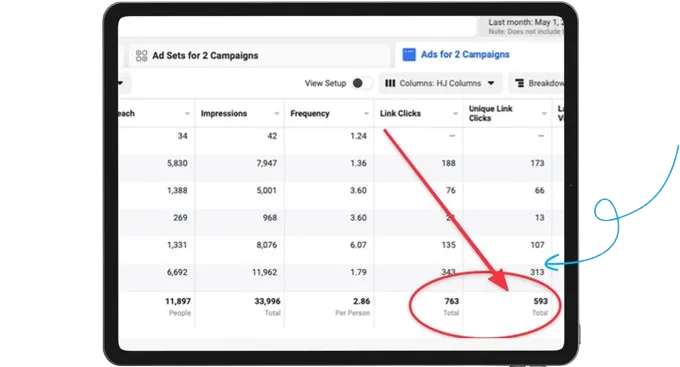Expand the Frequency column header arrow

point(366,114)
